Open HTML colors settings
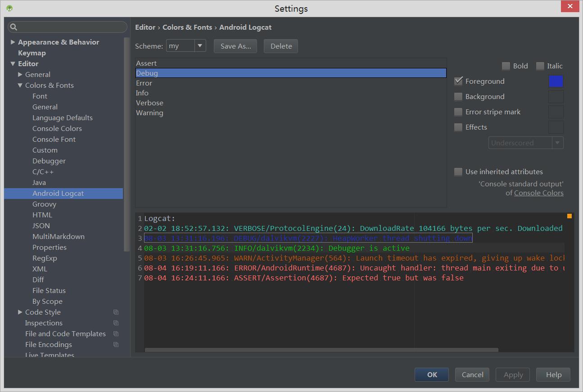 pyautogui.click(x=42, y=215)
